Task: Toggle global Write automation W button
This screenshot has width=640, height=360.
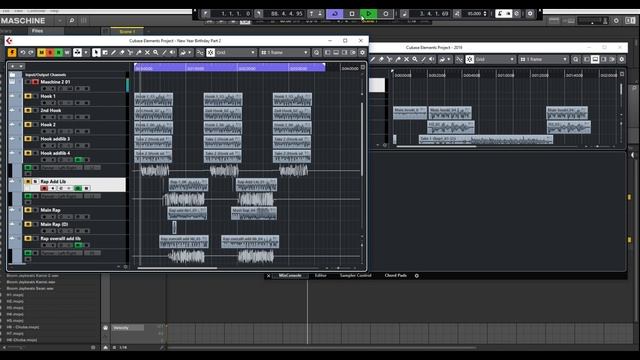Action: coord(67,53)
